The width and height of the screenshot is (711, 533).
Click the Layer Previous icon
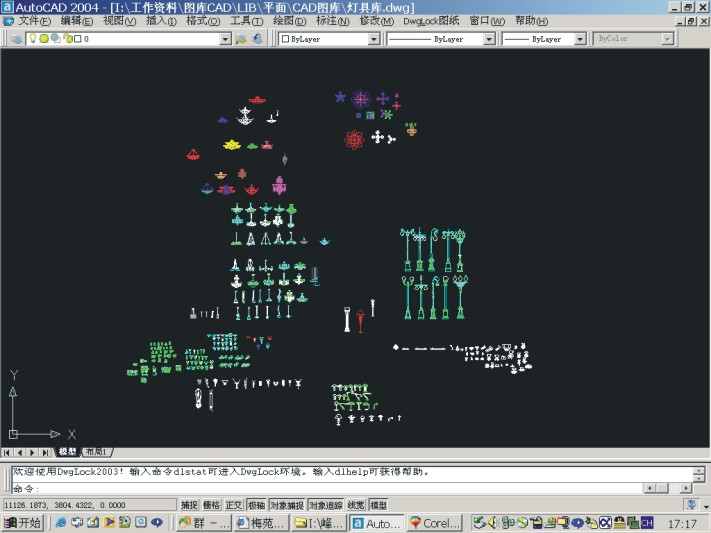(257, 39)
